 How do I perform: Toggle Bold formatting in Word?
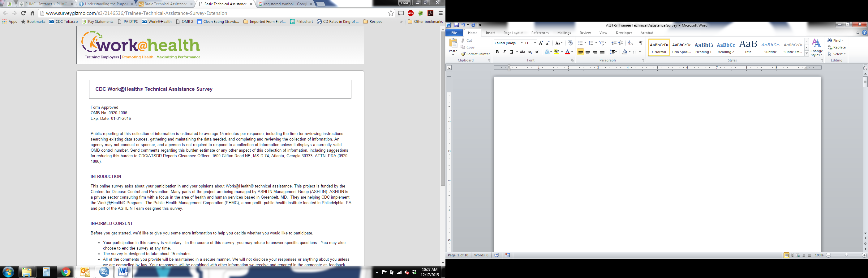pos(497,52)
